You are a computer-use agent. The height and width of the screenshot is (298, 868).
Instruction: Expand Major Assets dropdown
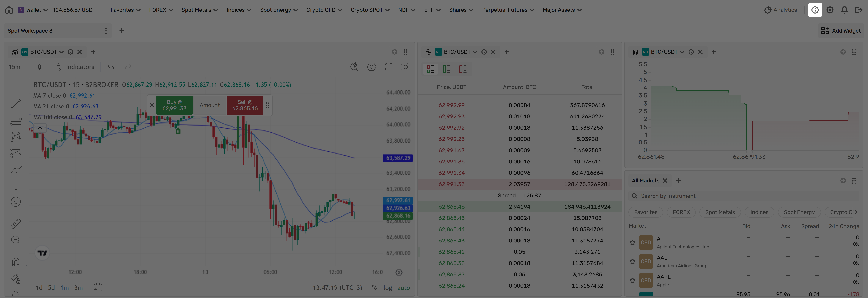tap(562, 10)
